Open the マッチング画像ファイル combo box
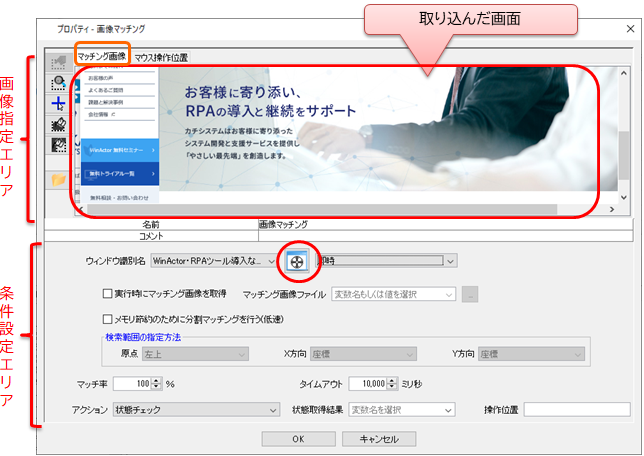This screenshot has height=456, width=644. [x=393, y=294]
